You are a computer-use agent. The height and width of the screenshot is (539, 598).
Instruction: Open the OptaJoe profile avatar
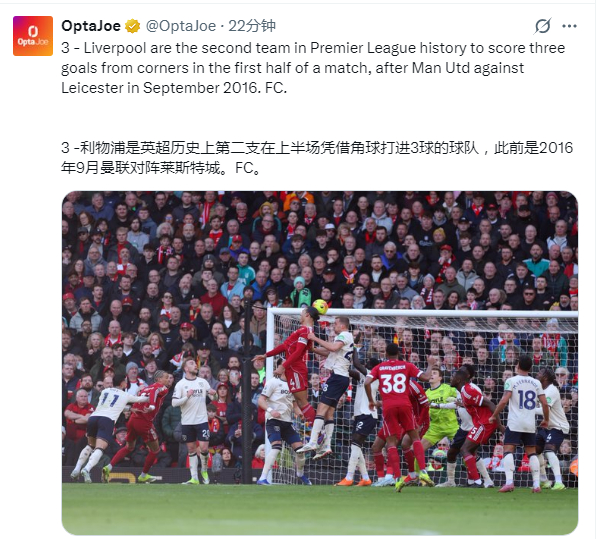pos(33,36)
